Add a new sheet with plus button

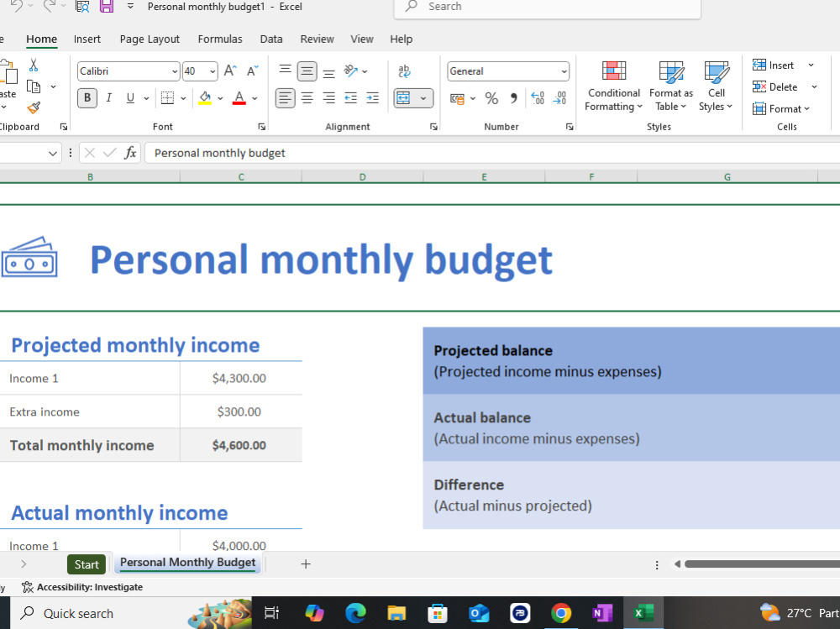(306, 563)
